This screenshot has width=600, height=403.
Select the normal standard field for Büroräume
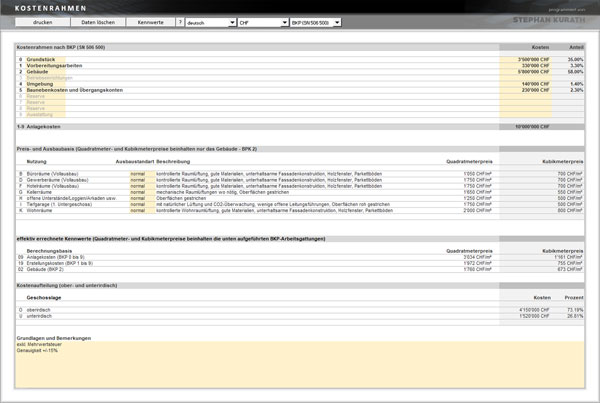142,174
